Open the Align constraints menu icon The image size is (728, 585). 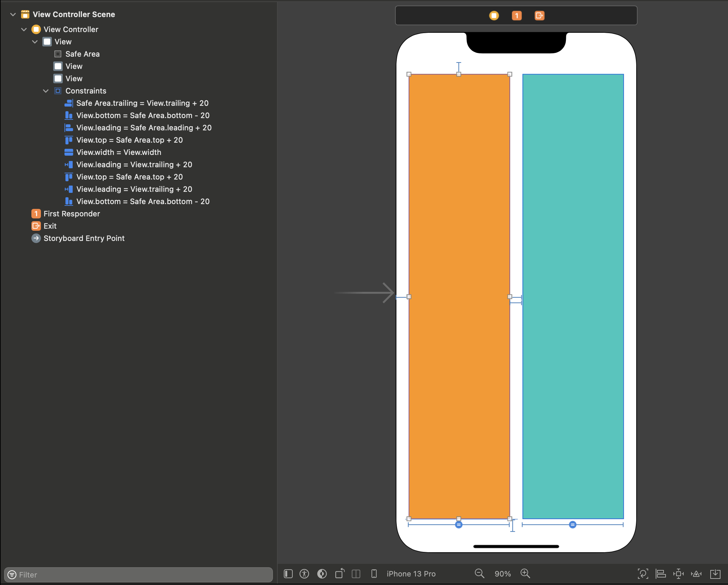(660, 574)
